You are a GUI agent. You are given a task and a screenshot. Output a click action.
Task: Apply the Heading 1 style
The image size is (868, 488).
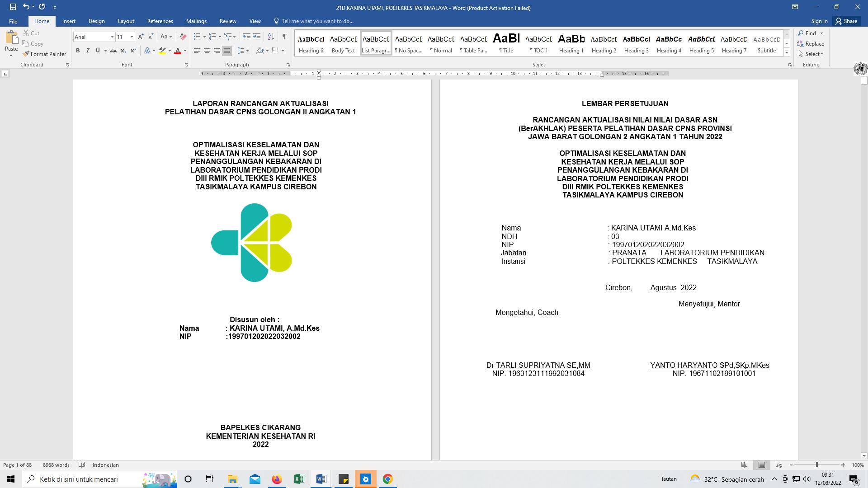pyautogui.click(x=571, y=44)
